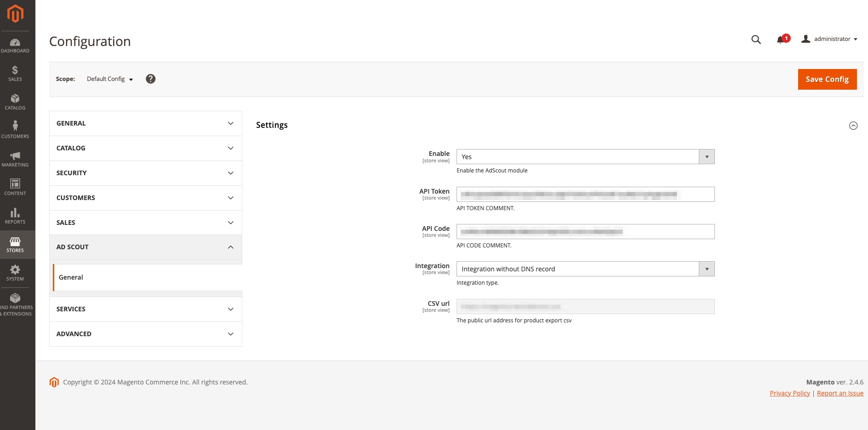Click the search magnifier icon

click(x=756, y=40)
